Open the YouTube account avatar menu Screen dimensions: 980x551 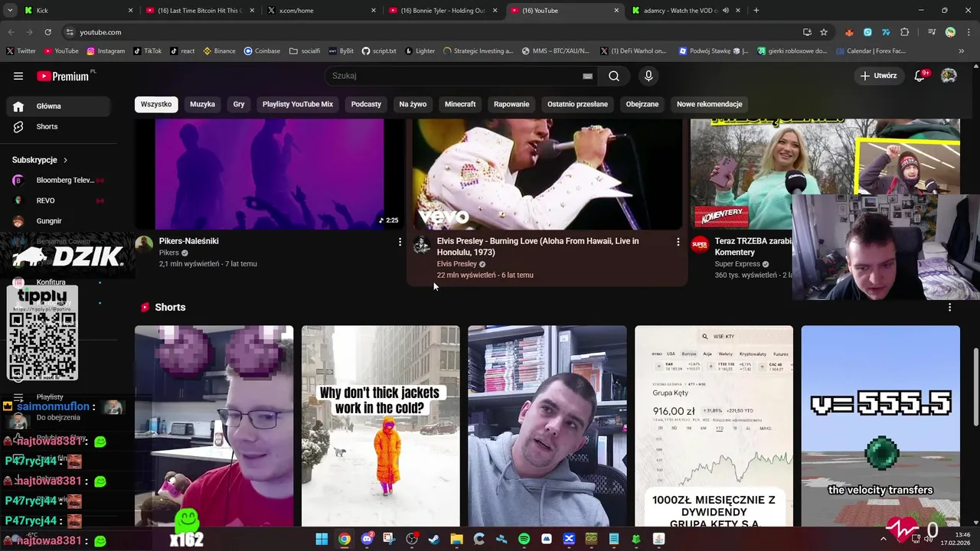point(949,76)
